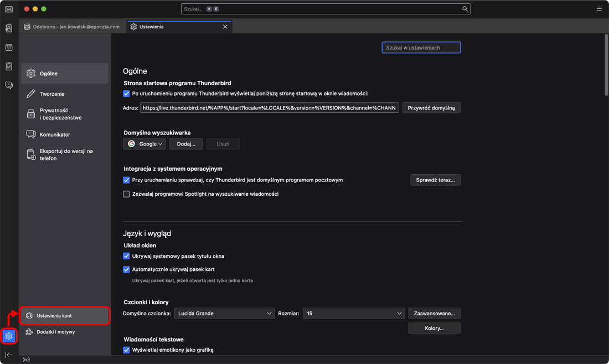This screenshot has height=364, width=609.
Task: Open the Tasks space icon
Action: click(x=9, y=66)
